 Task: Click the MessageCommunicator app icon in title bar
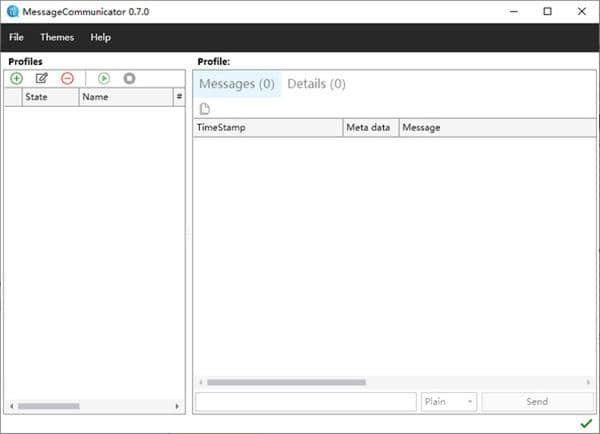(x=13, y=11)
